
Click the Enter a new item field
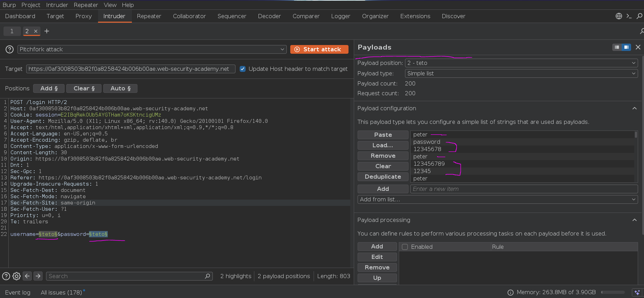click(x=524, y=189)
